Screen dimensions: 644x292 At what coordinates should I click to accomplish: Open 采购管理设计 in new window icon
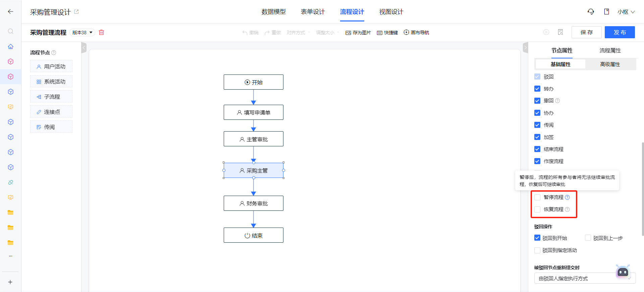(x=76, y=12)
